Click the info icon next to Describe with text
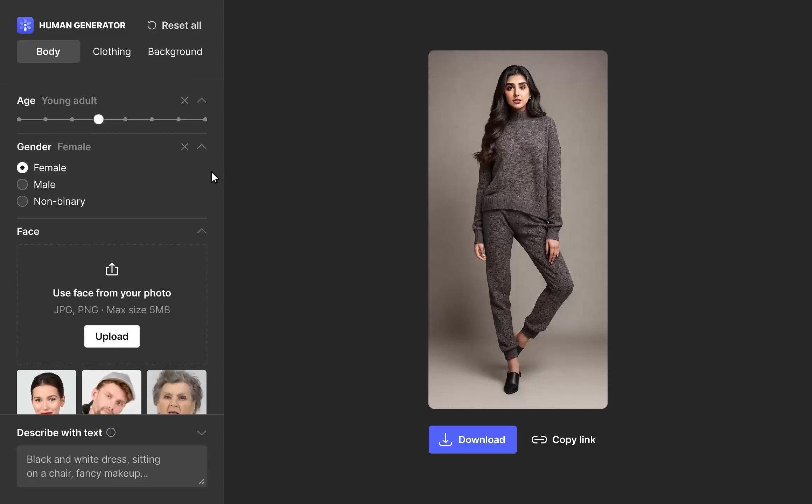Viewport: 812px width, 504px height. (x=111, y=433)
